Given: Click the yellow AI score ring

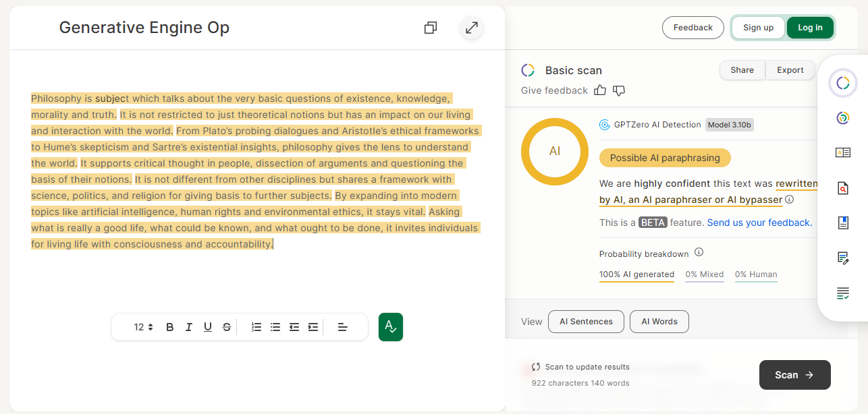Looking at the screenshot, I should [554, 151].
